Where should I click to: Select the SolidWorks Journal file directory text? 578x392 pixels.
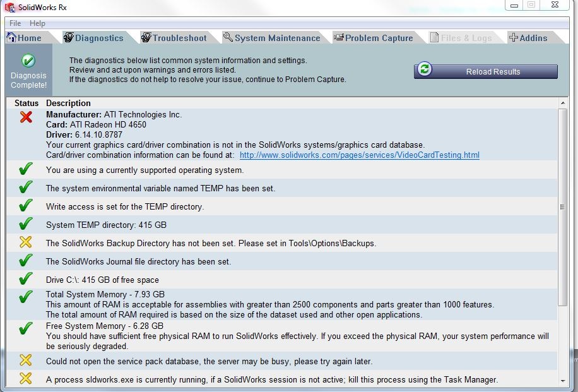pos(139,262)
